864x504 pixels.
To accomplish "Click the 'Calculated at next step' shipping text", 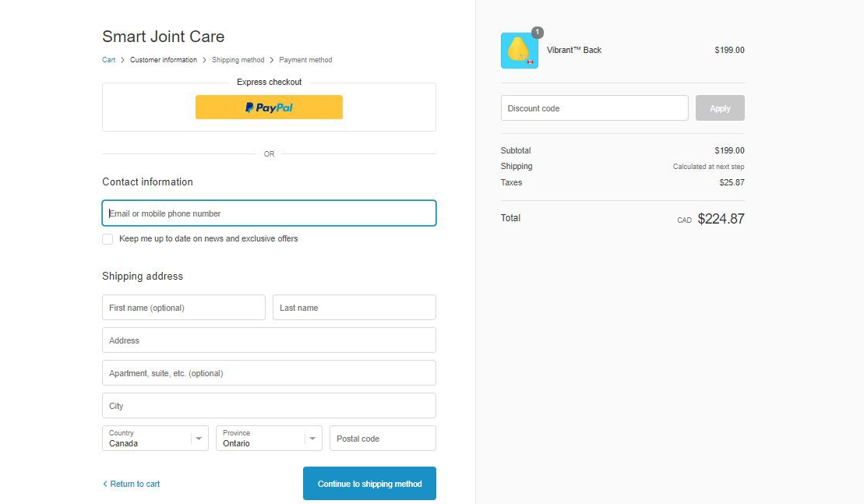I will click(708, 167).
